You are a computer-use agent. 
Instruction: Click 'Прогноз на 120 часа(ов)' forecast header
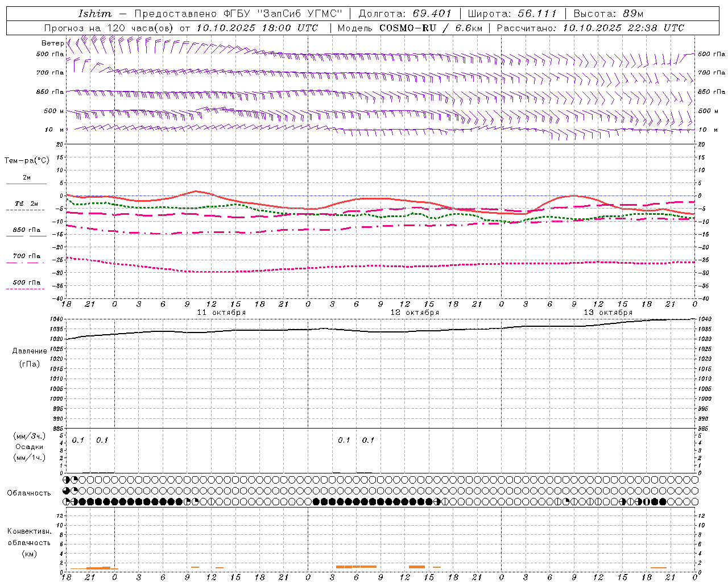[109, 28]
